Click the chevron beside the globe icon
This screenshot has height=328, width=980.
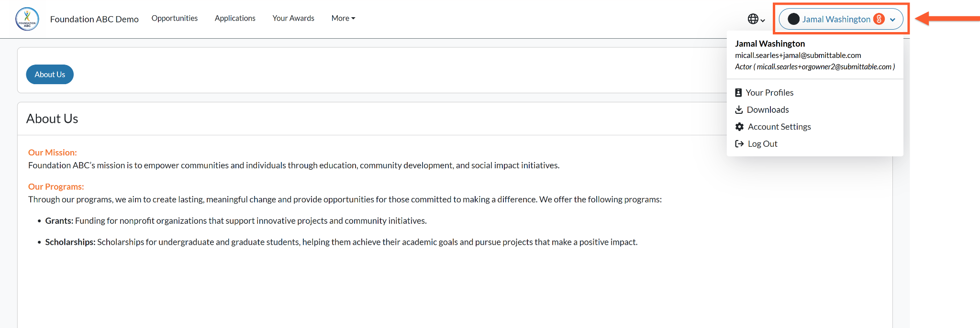click(763, 21)
